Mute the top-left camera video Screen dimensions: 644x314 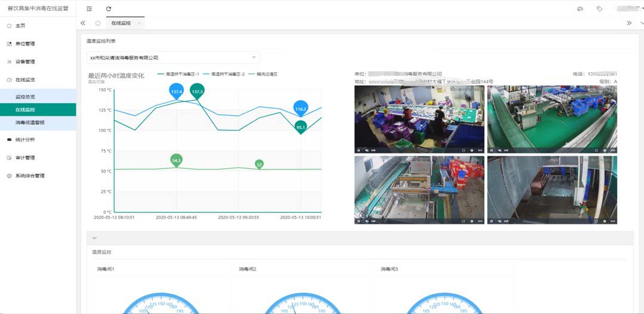tap(367, 150)
